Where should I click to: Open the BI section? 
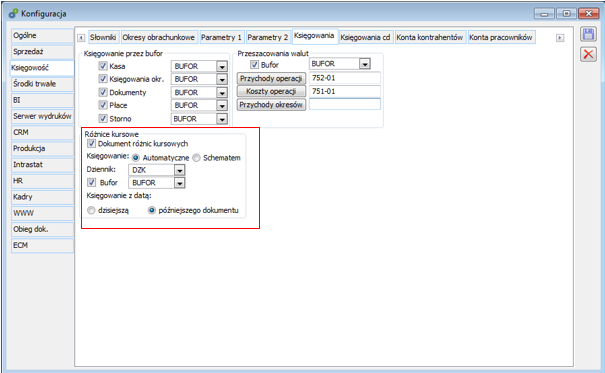point(42,100)
